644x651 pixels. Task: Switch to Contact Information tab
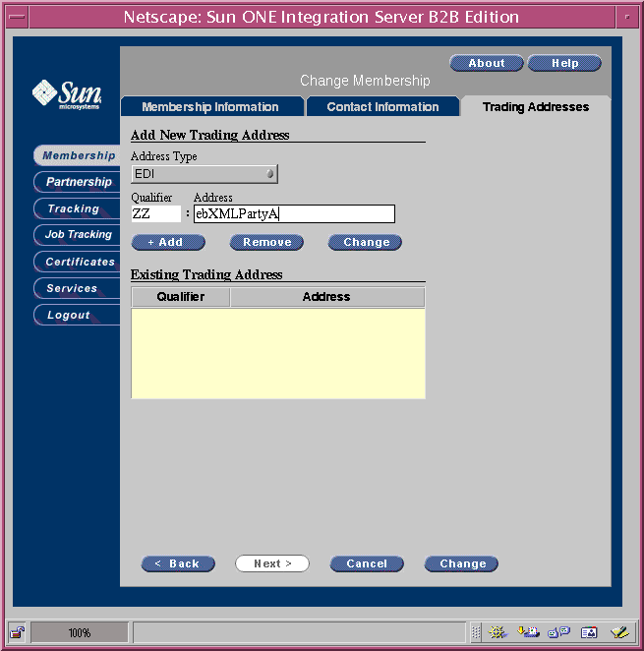[382, 107]
